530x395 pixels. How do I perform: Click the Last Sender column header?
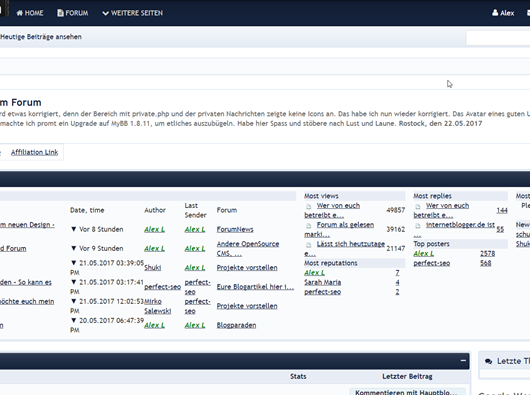[x=195, y=210]
